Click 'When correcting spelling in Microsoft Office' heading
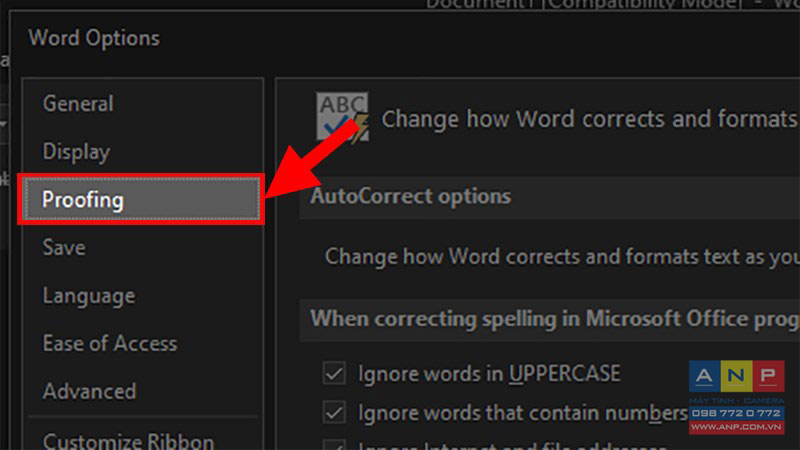Viewport: 800px width, 450px height. tap(555, 319)
